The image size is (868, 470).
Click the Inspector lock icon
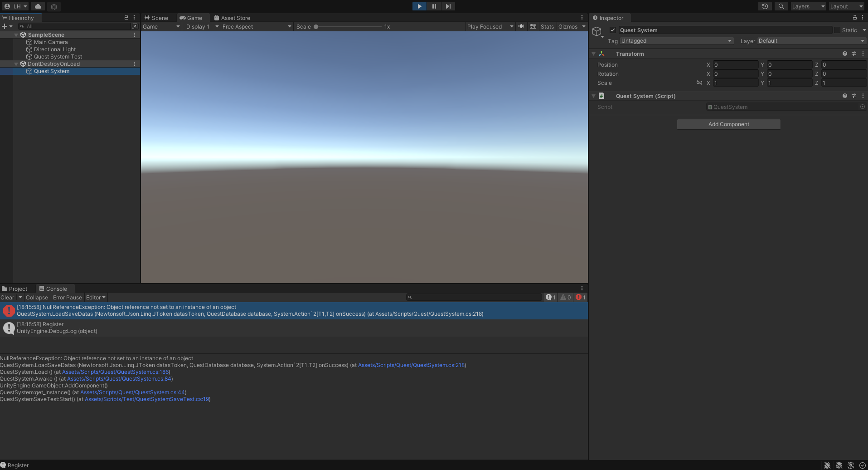854,18
